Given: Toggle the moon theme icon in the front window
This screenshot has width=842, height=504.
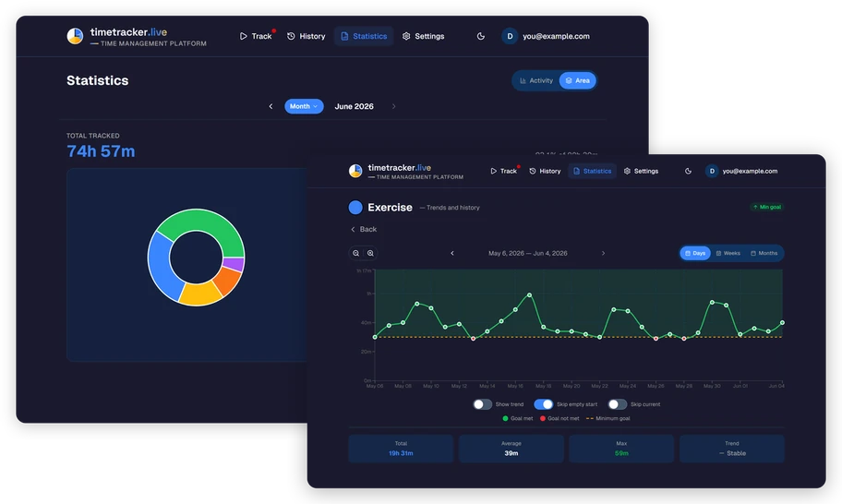Looking at the screenshot, I should (688, 171).
